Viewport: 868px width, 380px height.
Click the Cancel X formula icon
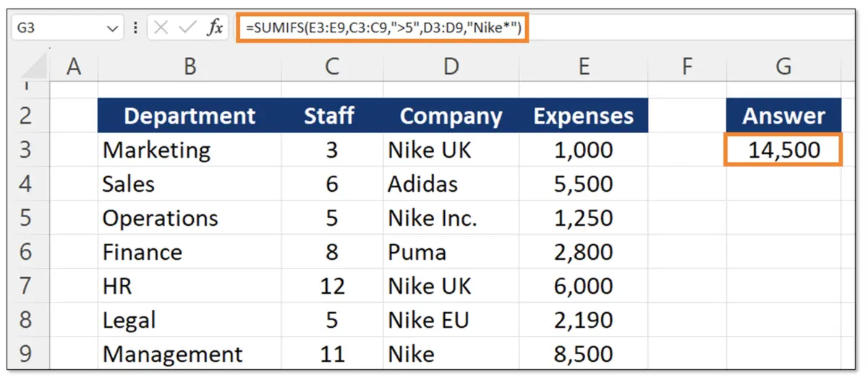(161, 29)
